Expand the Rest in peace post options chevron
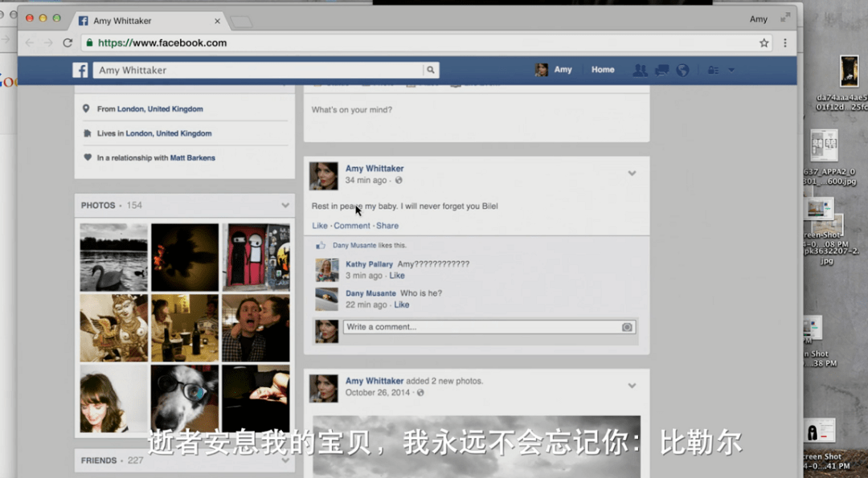This screenshot has height=478, width=868. pyautogui.click(x=632, y=174)
